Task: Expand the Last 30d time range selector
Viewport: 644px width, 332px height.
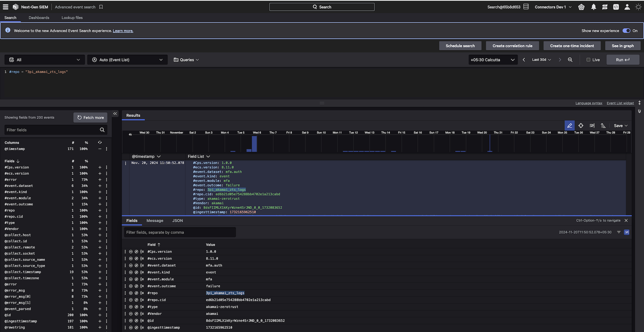Action: 541,60
